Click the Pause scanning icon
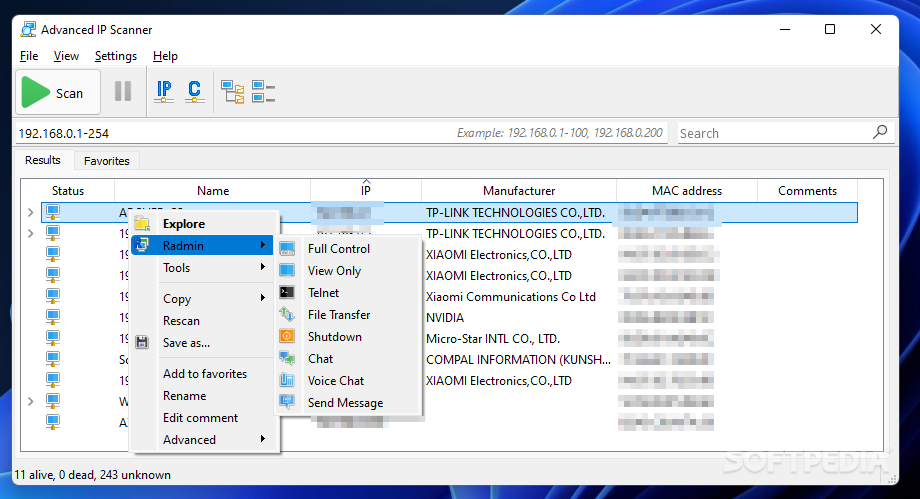 point(123,92)
